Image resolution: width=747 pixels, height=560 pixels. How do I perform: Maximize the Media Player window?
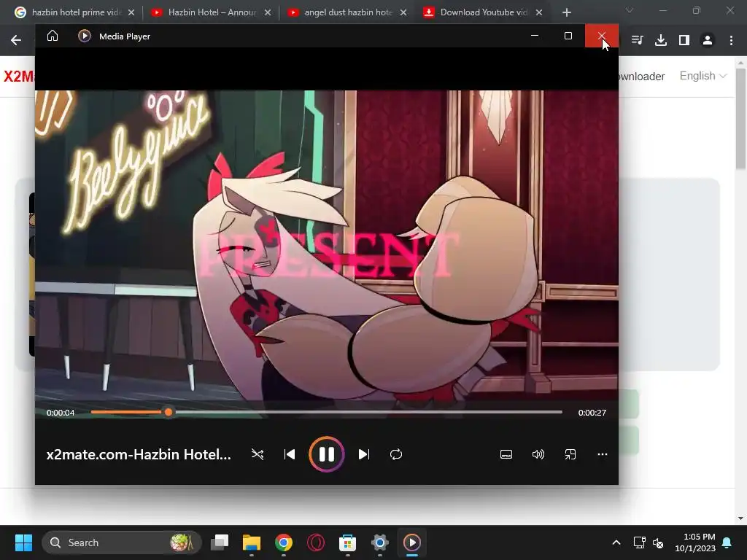568,36
